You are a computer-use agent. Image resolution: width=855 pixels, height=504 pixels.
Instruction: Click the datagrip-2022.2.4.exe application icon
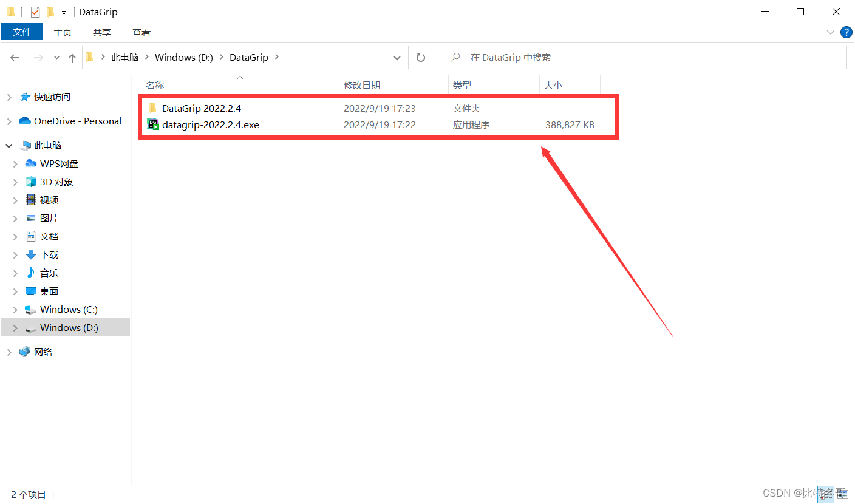pos(153,125)
